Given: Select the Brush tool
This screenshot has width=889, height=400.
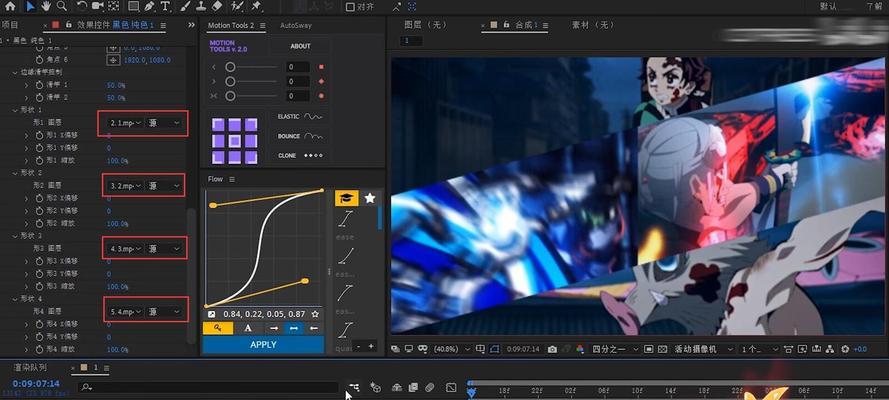Looking at the screenshot, I should tap(185, 6).
